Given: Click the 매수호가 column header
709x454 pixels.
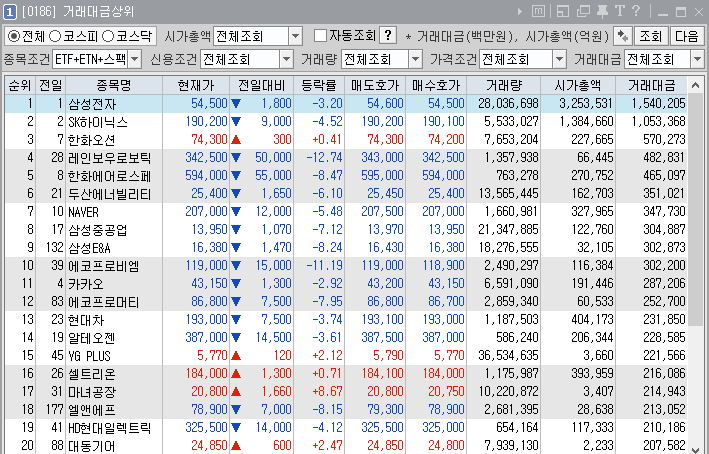Looking at the screenshot, I should 436,85.
